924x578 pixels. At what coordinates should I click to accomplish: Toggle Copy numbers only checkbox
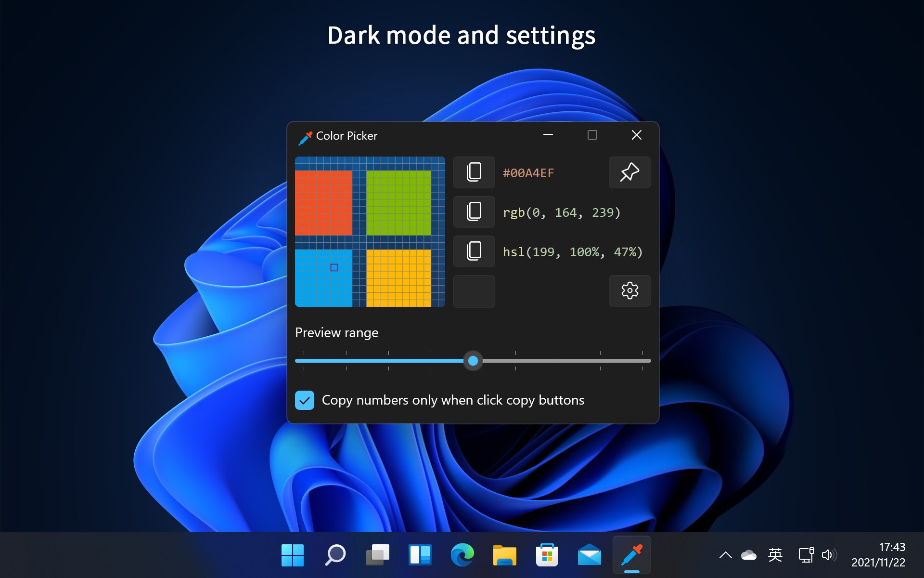click(x=304, y=400)
